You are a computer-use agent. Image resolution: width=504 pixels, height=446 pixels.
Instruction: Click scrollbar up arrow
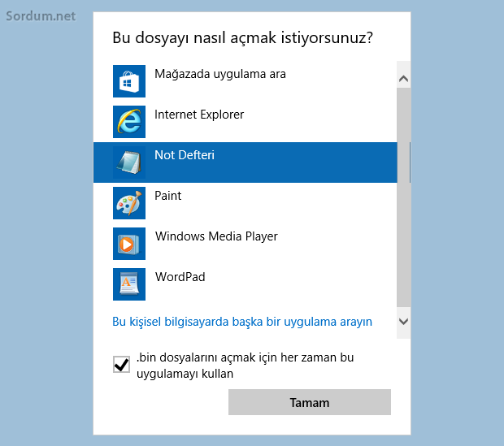click(403, 79)
